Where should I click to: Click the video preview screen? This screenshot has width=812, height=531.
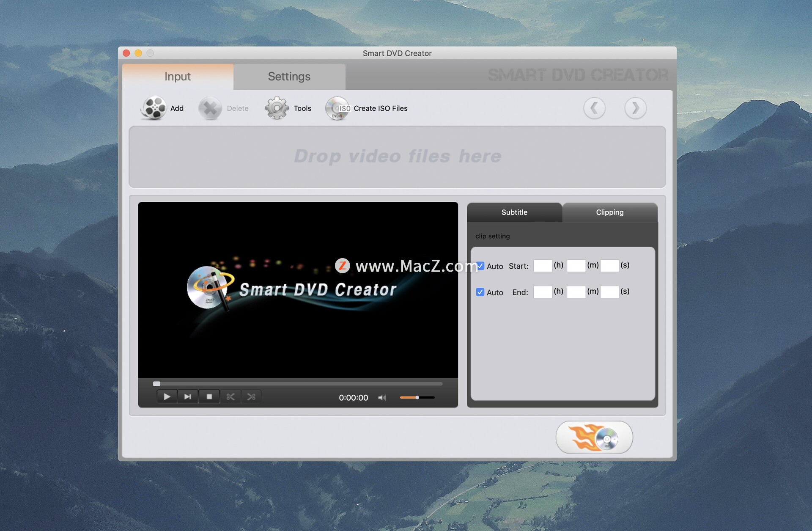tap(298, 290)
